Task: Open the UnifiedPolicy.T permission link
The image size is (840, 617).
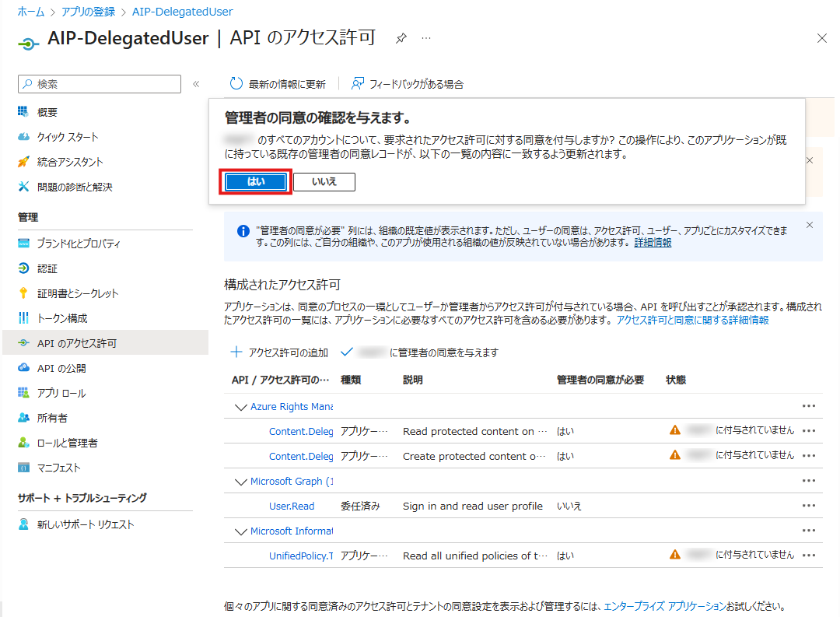Action: pos(301,556)
